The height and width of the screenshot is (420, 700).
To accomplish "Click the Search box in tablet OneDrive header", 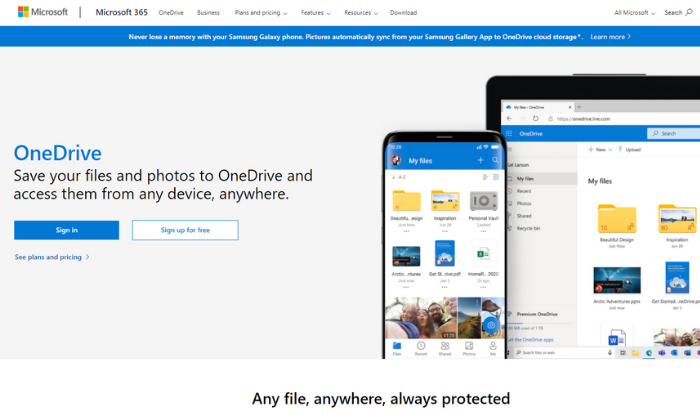I will pos(673,133).
